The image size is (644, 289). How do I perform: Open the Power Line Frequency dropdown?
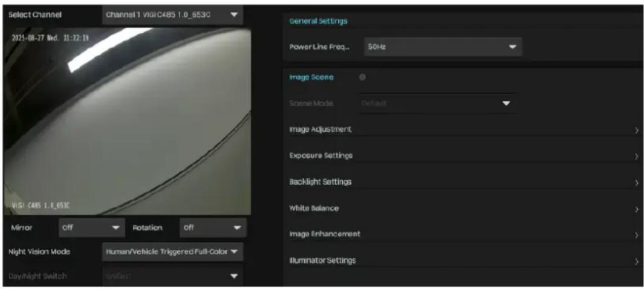click(x=443, y=47)
